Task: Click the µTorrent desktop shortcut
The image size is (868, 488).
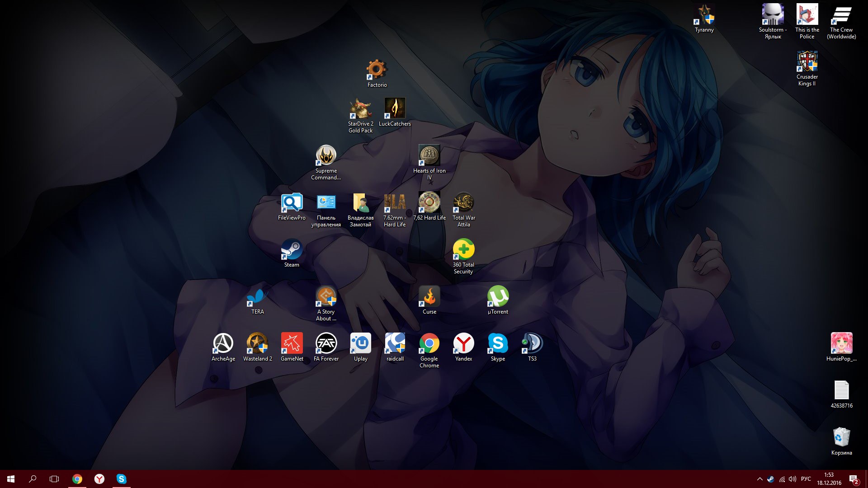Action: [498, 297]
